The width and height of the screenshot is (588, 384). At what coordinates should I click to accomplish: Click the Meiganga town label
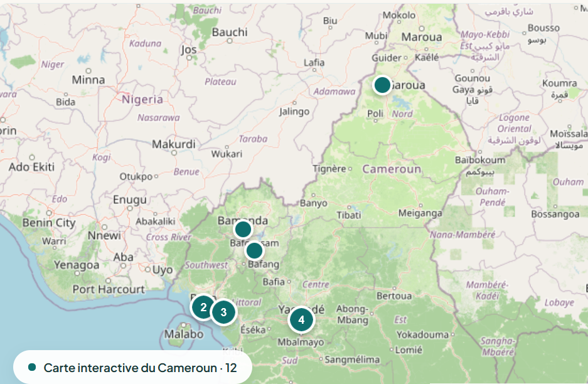420,213
